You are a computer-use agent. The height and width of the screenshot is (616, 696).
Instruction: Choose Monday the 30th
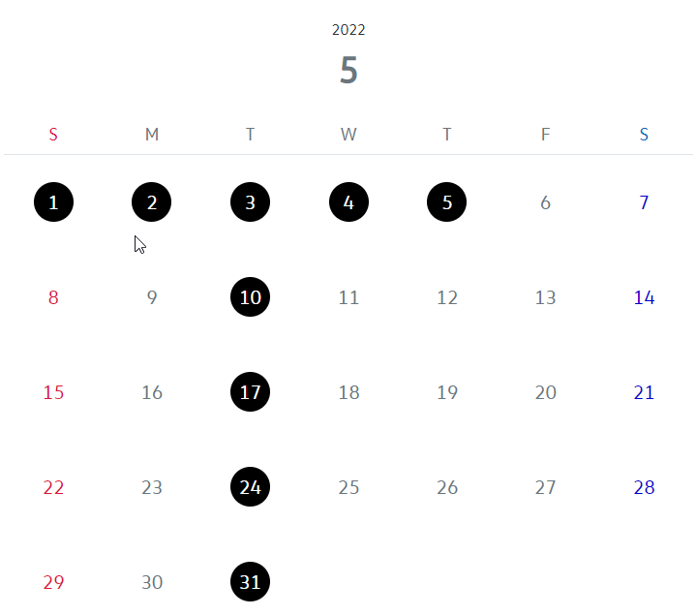152,582
